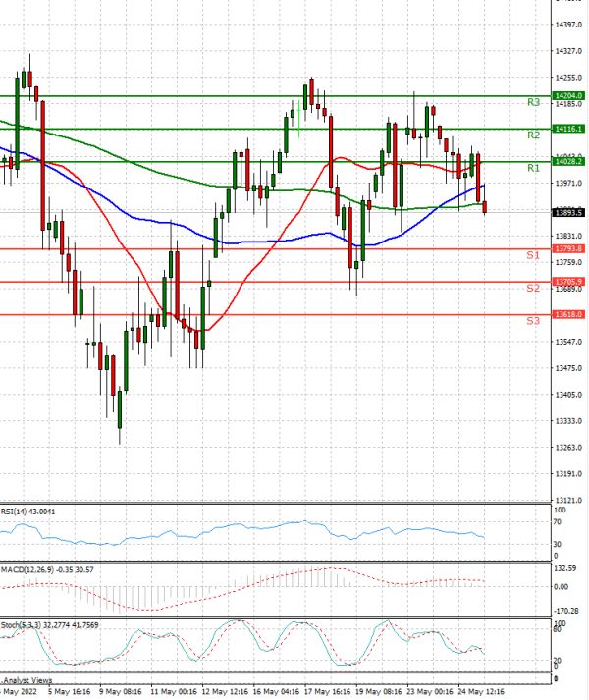Click the 13831.0 price axis value
589x700 pixels.
(x=568, y=237)
